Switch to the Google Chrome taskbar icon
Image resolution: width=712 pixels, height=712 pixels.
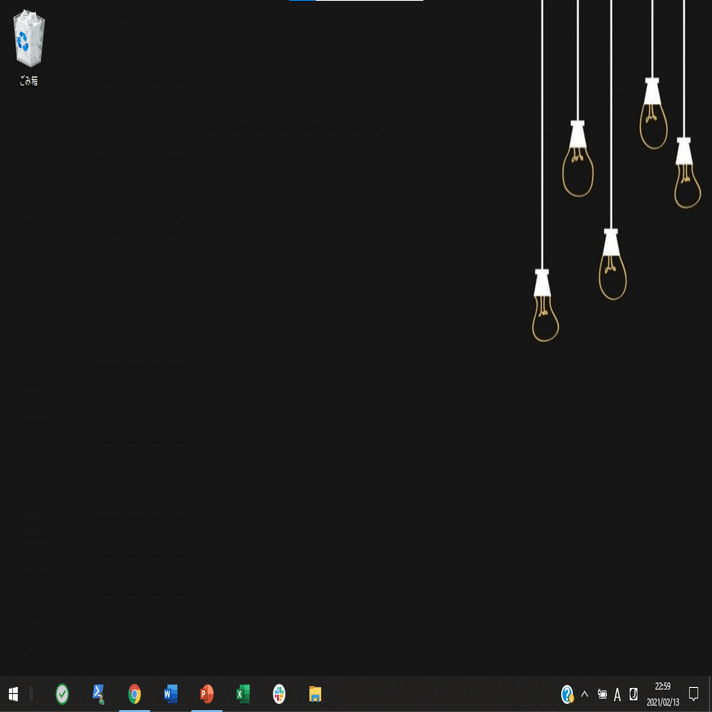pos(134,694)
